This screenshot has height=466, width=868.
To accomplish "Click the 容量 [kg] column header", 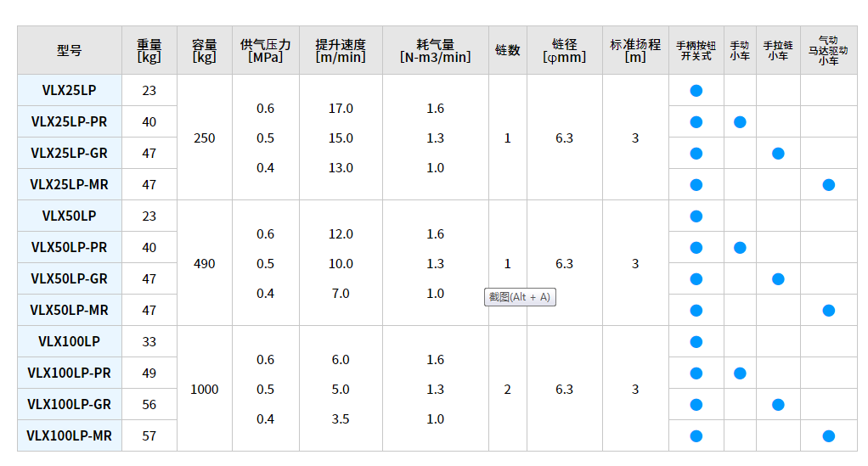I will point(205,50).
